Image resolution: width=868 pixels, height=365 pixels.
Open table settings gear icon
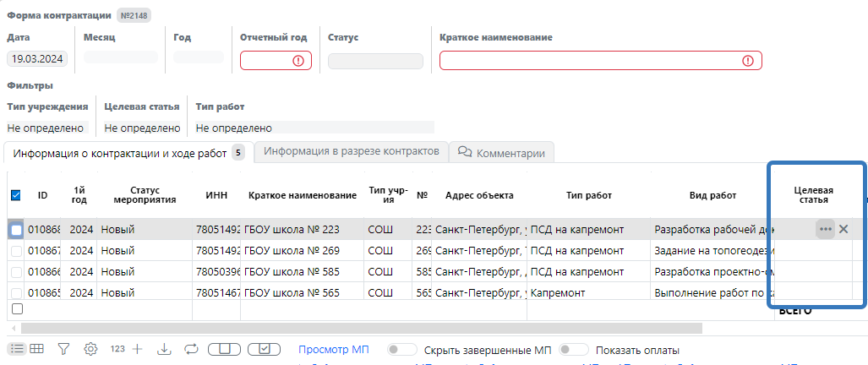pos(91,349)
